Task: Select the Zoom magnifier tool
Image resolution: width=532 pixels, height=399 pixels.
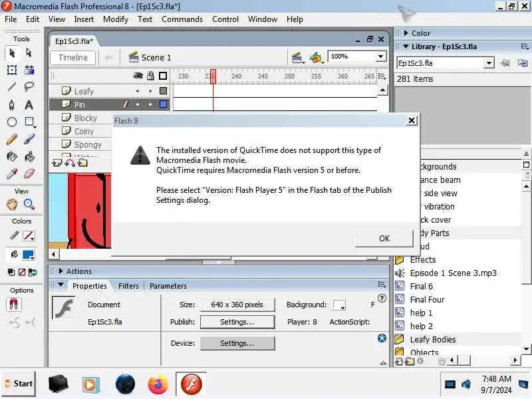Action: (x=29, y=204)
